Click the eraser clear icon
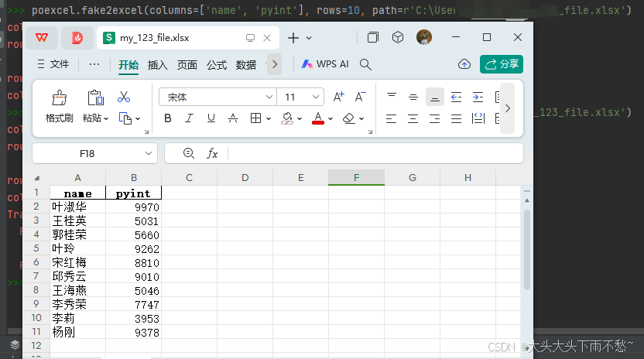 348,118
